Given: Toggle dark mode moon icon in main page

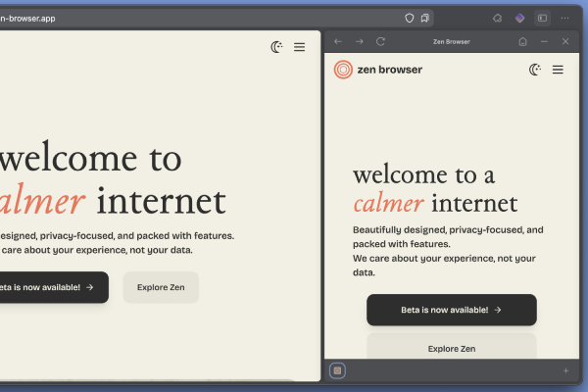Looking at the screenshot, I should pyautogui.click(x=276, y=47).
